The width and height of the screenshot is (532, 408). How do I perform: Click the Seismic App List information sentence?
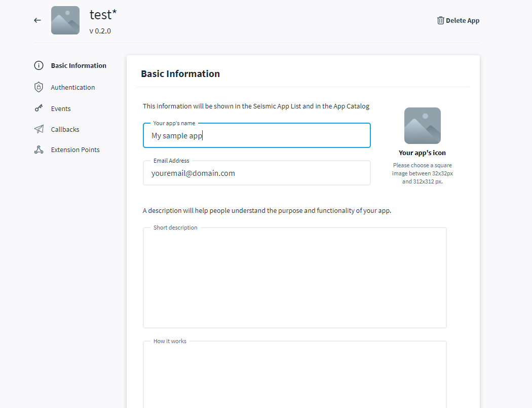(256, 106)
